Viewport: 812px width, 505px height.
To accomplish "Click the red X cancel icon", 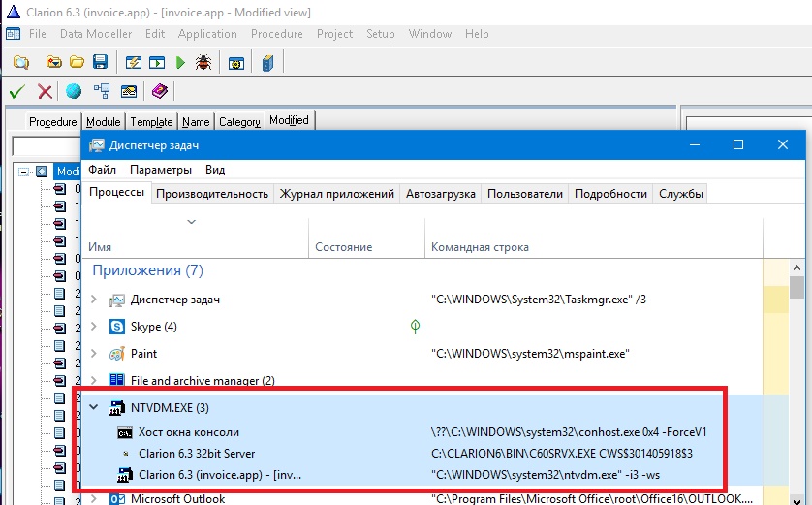I will (x=45, y=92).
